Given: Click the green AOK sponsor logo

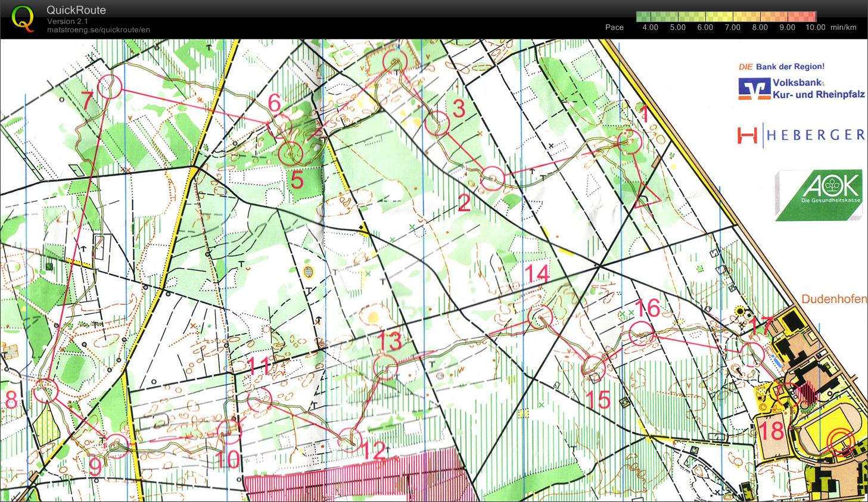Looking at the screenshot, I should (x=819, y=196).
